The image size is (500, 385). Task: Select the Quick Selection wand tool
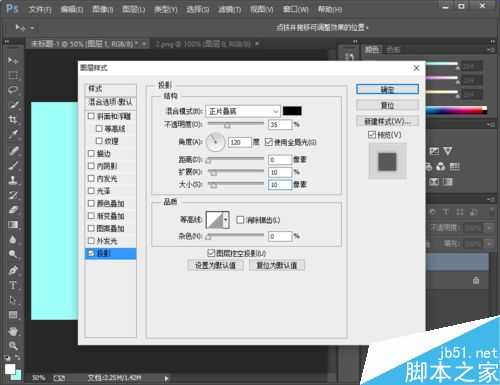pos(13,105)
